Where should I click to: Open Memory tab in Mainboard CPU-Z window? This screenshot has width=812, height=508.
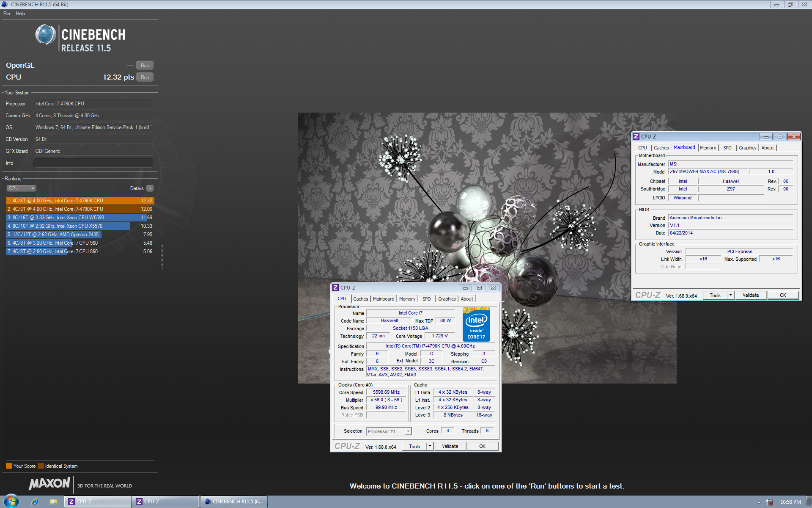click(x=708, y=148)
